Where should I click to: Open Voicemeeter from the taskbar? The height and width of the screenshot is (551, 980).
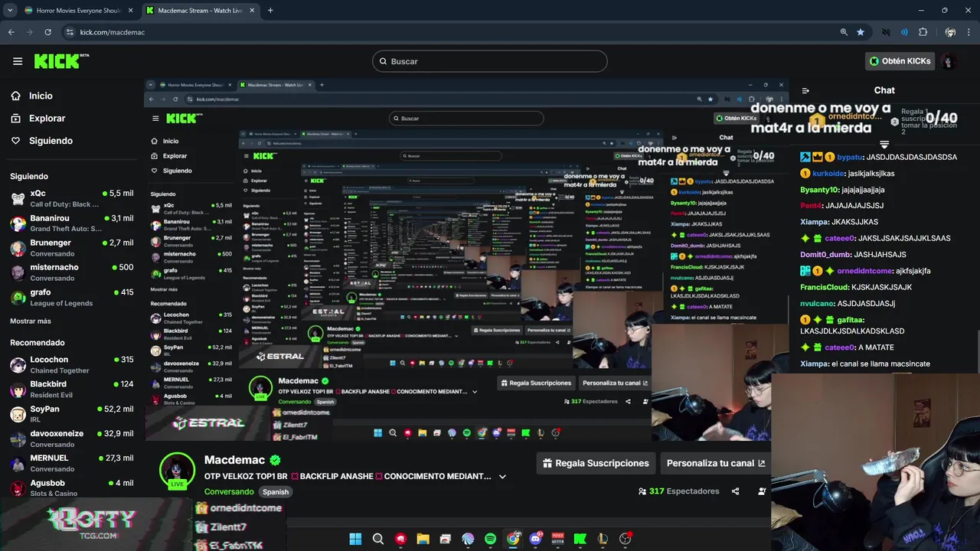[x=557, y=540]
